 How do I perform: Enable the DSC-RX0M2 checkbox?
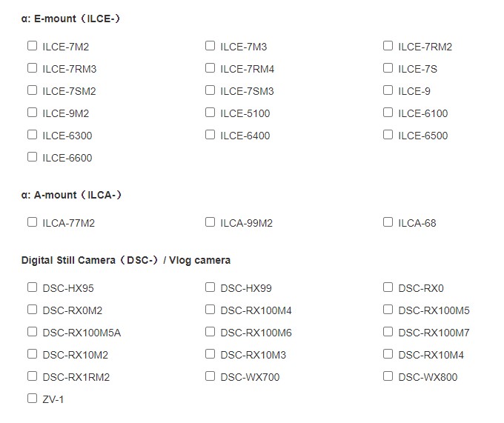[x=32, y=310]
